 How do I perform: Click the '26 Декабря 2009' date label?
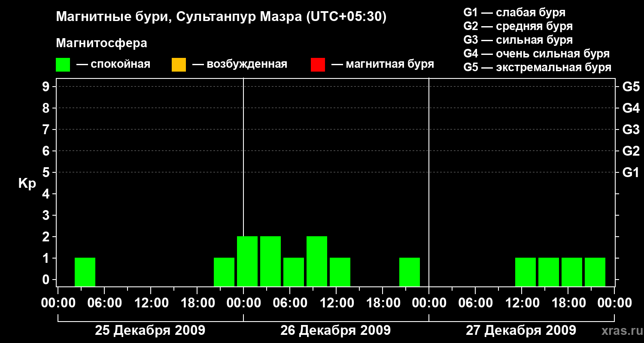click(336, 331)
